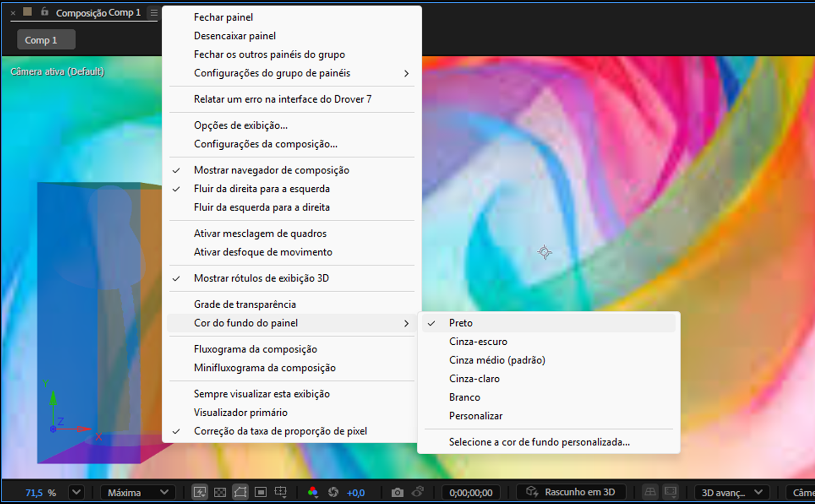Switch to the Comp 1 tab
Viewport: 815px width, 504px height.
[46, 39]
